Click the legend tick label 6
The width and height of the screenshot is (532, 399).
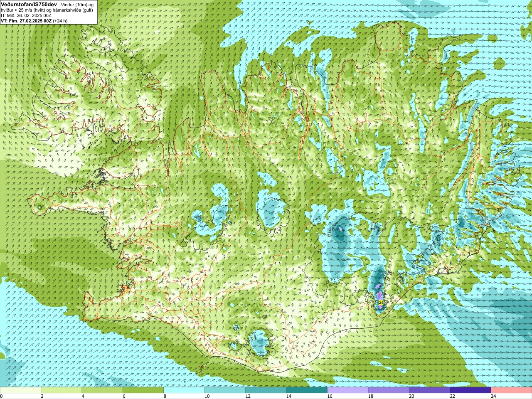[123, 396]
